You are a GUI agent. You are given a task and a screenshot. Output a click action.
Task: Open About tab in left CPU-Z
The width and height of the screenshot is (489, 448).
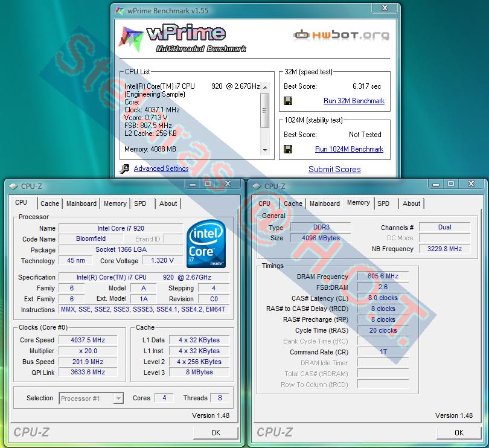tap(168, 203)
